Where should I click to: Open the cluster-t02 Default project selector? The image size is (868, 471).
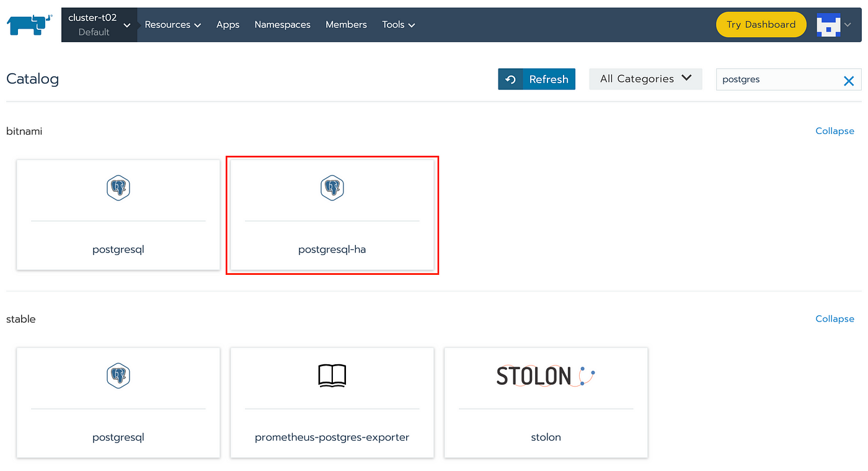point(99,25)
